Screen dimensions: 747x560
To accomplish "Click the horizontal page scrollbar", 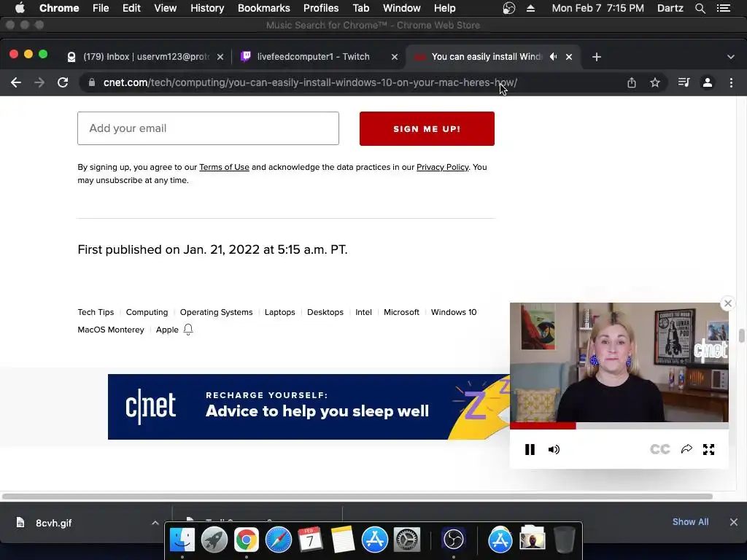I will 357,496.
